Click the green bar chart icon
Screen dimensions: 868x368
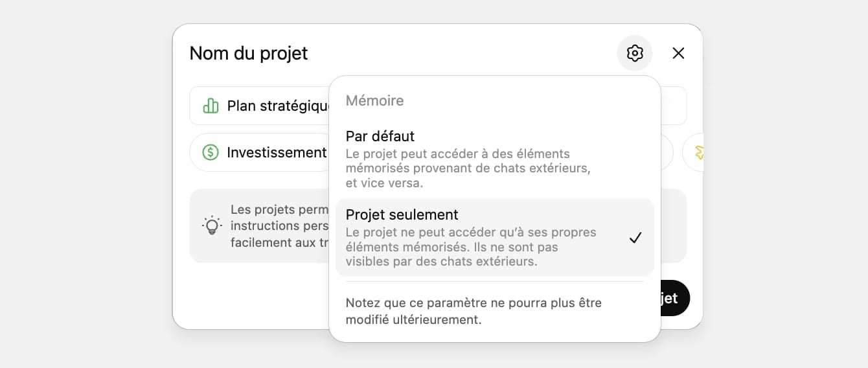[x=211, y=106]
